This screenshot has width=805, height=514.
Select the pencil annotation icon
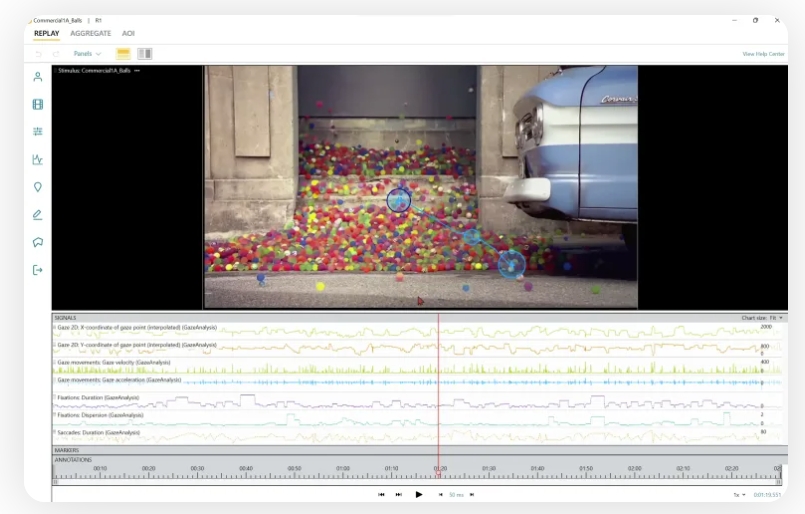click(x=38, y=214)
